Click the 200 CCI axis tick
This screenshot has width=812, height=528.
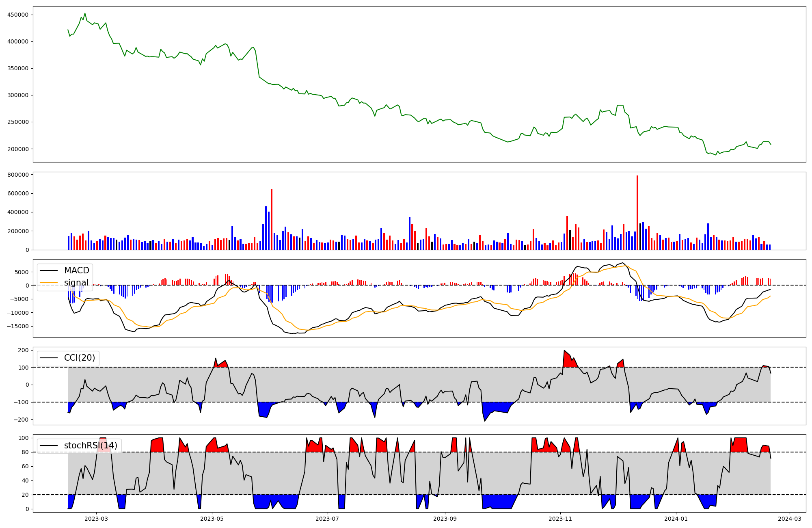(24, 350)
